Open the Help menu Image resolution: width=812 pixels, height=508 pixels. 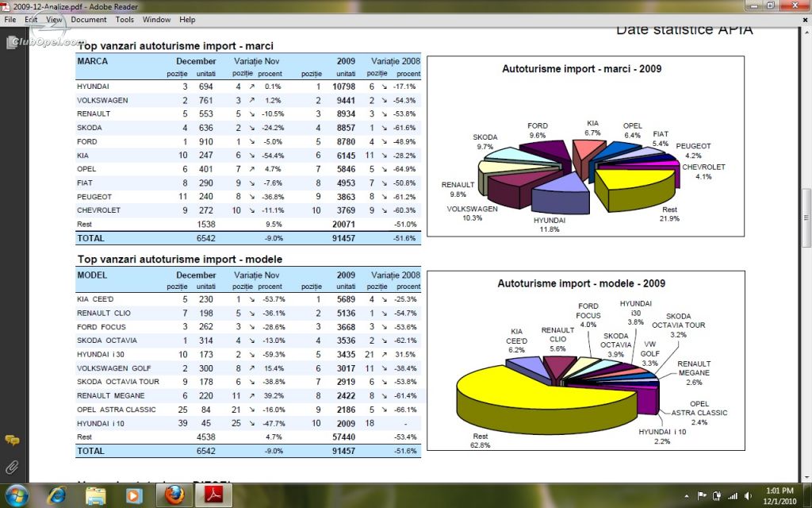(x=187, y=20)
